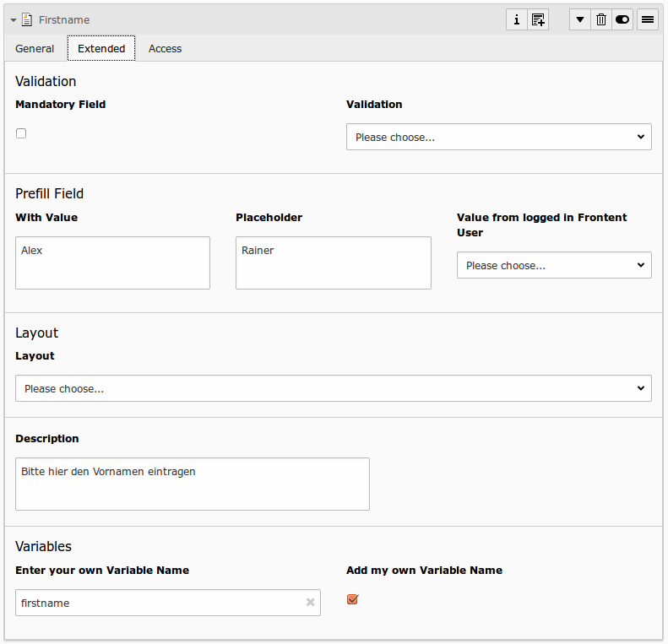
Task: Delete the record with trash icon
Action: tap(601, 19)
